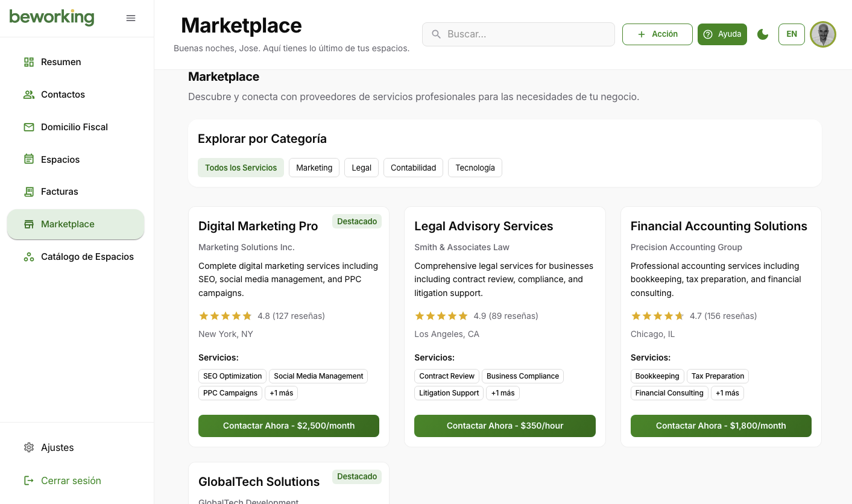Collapse the sidebar with the hamburger toggle

(x=131, y=18)
